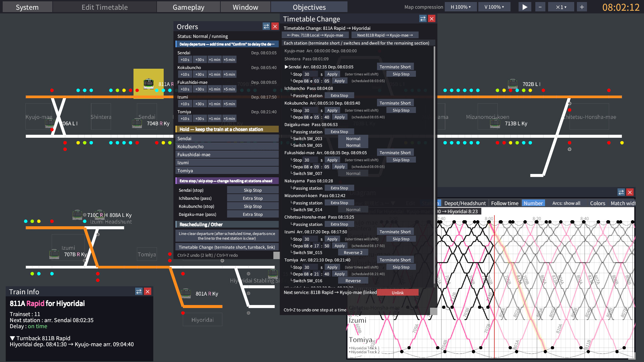This screenshot has width=644, height=362.
Task: Click the swap icon in Timetable Change panel
Action: pyautogui.click(x=423, y=19)
